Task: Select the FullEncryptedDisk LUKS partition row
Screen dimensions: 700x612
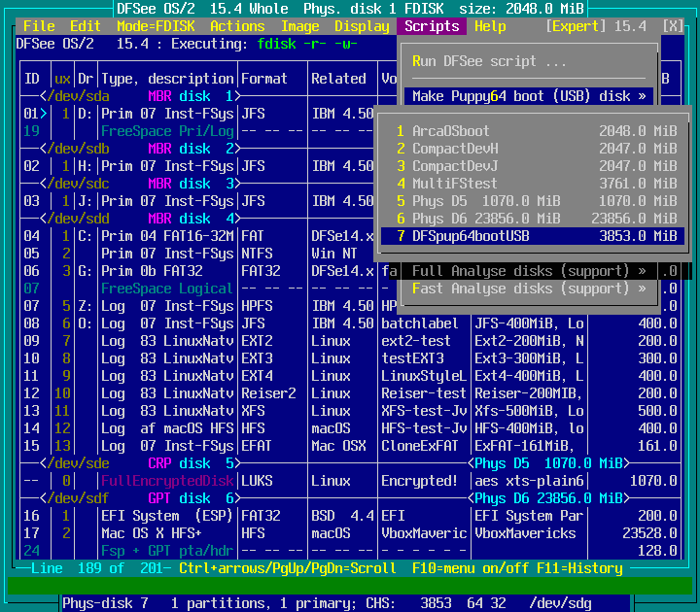Action: pos(167,481)
